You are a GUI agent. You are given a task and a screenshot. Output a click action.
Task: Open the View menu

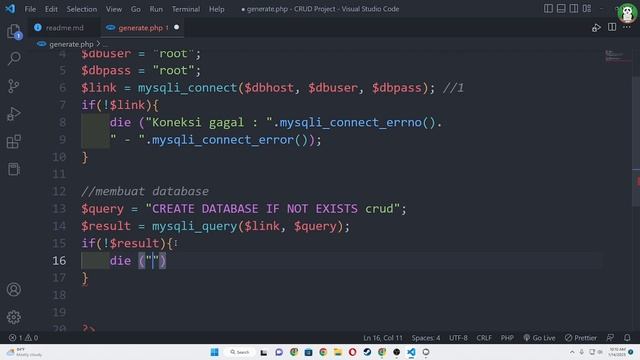[x=114, y=9]
